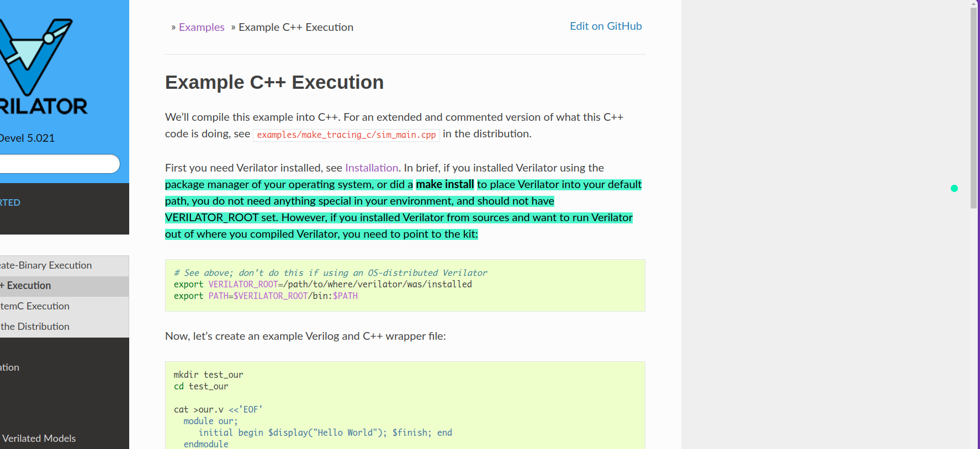Open the Installation item in dark sidebar
Viewport: 980px width, 449px height.
click(10, 367)
